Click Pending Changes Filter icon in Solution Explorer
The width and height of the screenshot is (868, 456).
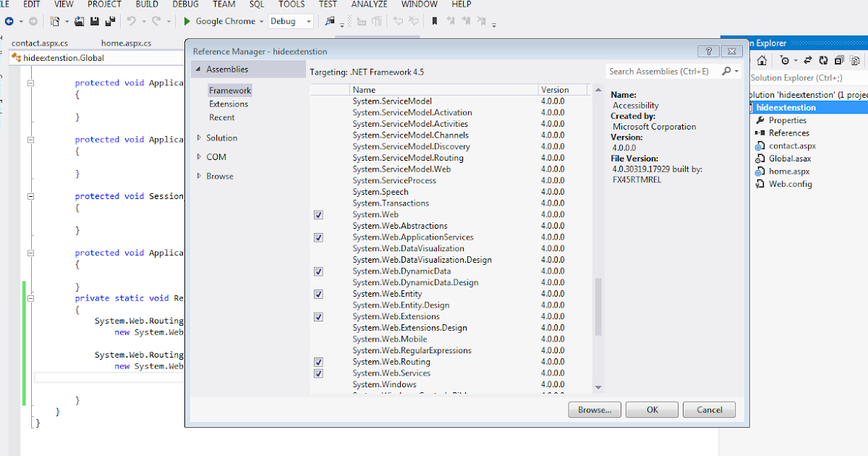(x=785, y=61)
